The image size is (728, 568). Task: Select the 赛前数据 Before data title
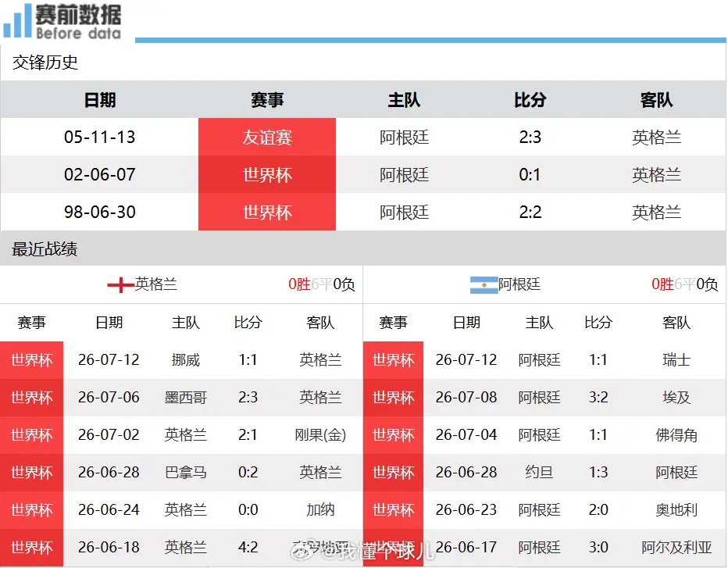point(78,21)
